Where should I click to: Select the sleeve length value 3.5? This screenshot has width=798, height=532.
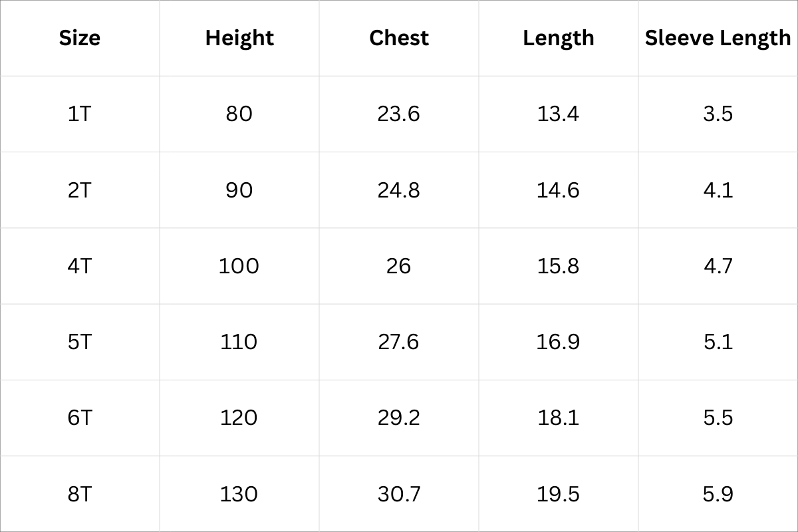click(x=718, y=114)
